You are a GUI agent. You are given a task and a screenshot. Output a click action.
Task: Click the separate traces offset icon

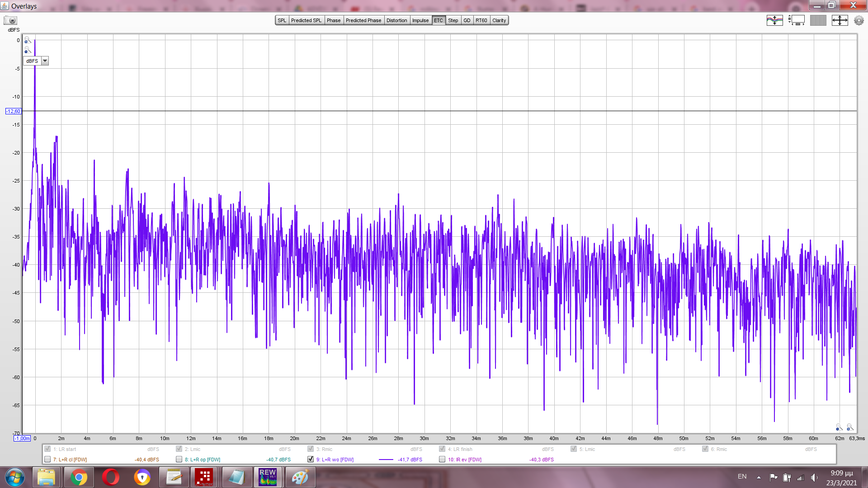pyautogui.click(x=774, y=20)
